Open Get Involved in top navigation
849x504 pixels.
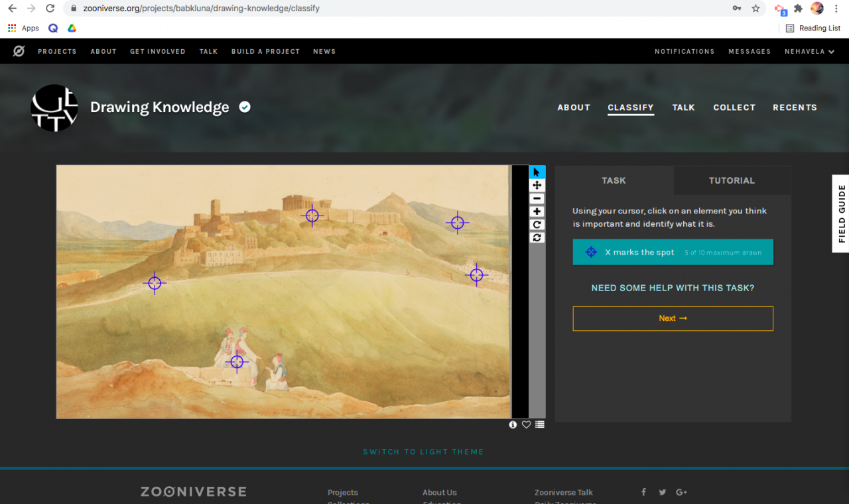pyautogui.click(x=158, y=51)
